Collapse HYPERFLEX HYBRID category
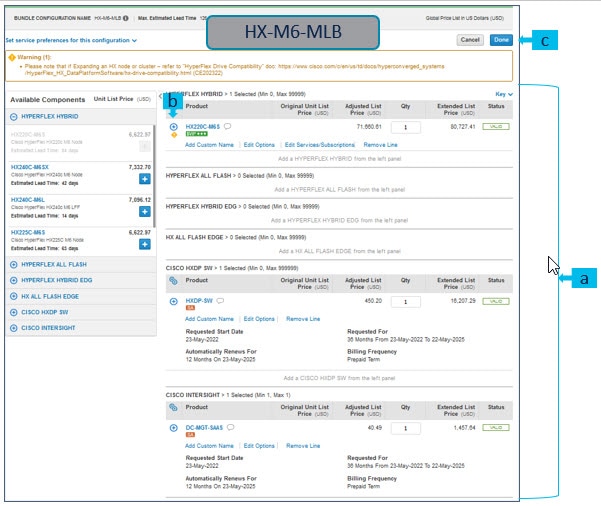 pos(14,117)
